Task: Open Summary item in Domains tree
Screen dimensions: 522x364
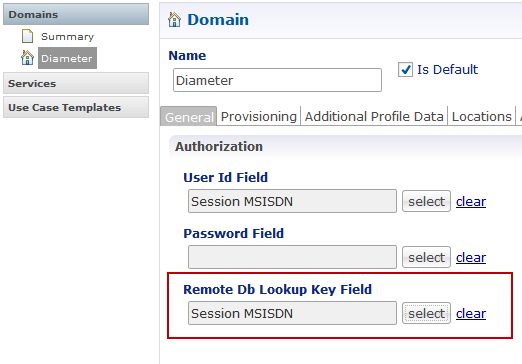Action: 67,36
